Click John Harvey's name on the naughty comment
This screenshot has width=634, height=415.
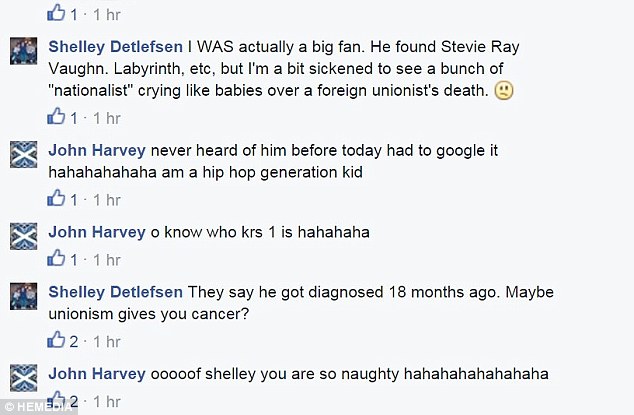click(x=97, y=374)
